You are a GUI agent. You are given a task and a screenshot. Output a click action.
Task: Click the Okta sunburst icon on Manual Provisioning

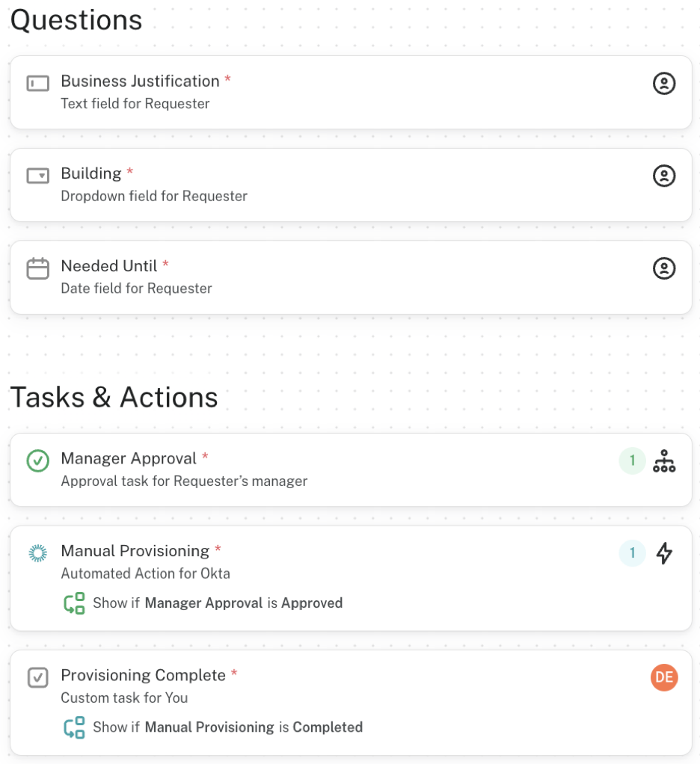click(37, 553)
